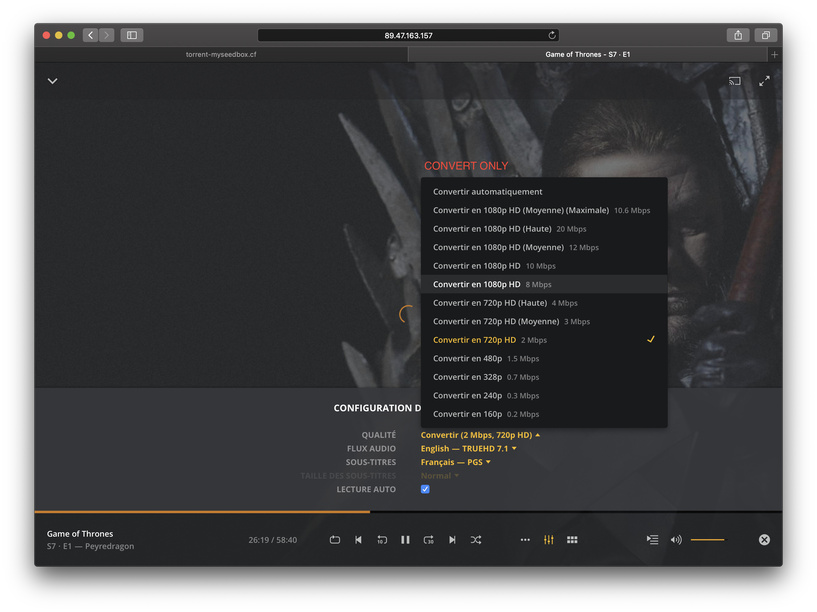This screenshot has width=817, height=612.
Task: Click the address bar showing 89.47.163.157
Action: pos(408,35)
